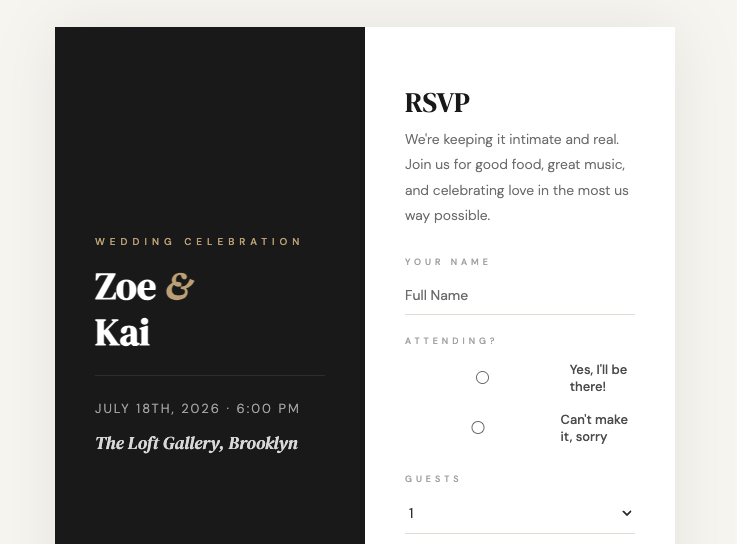Viewport: 737px width, 544px height.
Task: Click the selected value "1" in Guests
Action: pos(411,514)
